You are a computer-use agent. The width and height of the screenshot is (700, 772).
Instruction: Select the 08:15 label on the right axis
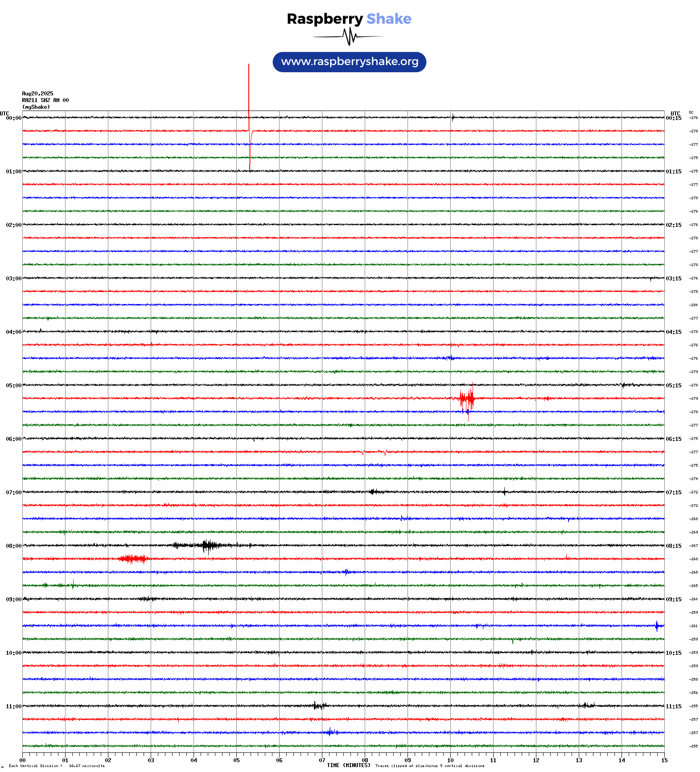(673, 546)
